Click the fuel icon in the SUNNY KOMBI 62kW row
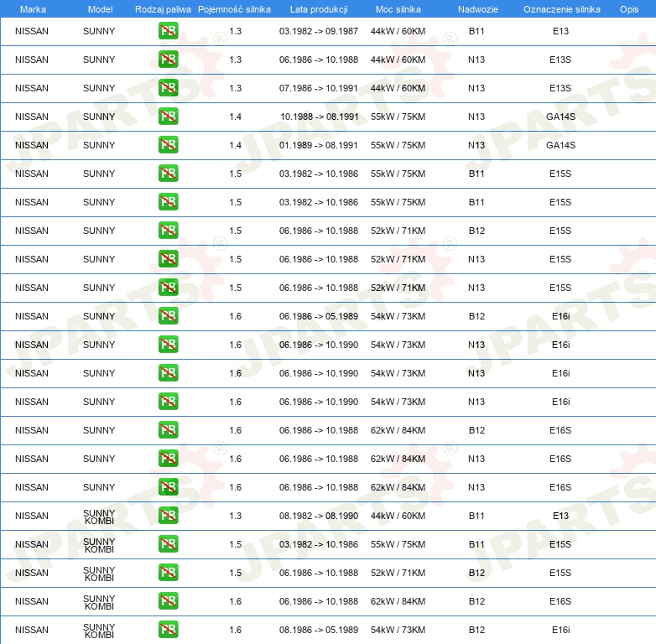Screen dimensions: 656x644 click(x=168, y=601)
